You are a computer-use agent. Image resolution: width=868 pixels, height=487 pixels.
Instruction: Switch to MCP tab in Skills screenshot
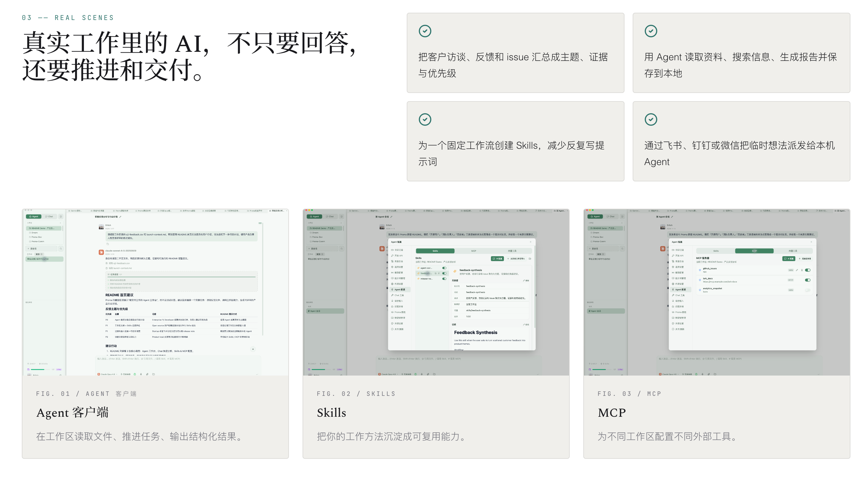pyautogui.click(x=473, y=251)
